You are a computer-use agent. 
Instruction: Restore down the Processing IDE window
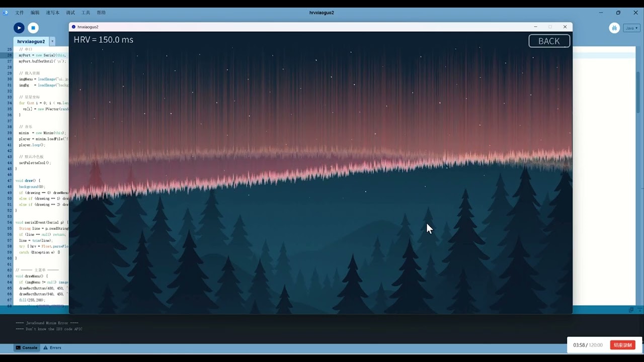618,13
